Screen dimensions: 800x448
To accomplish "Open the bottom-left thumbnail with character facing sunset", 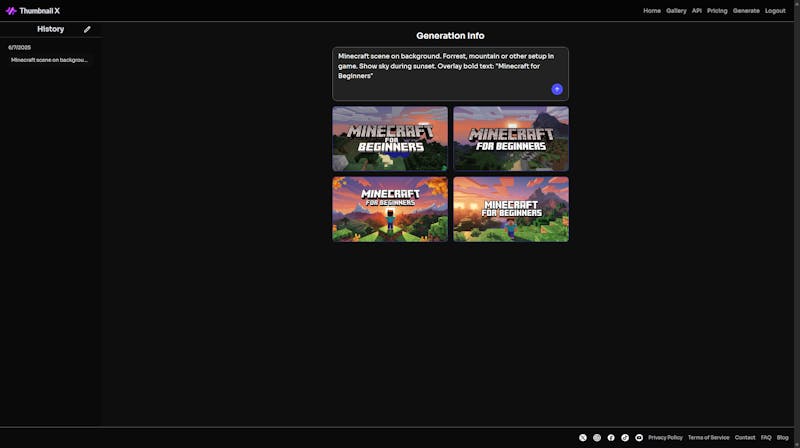I will [x=390, y=209].
